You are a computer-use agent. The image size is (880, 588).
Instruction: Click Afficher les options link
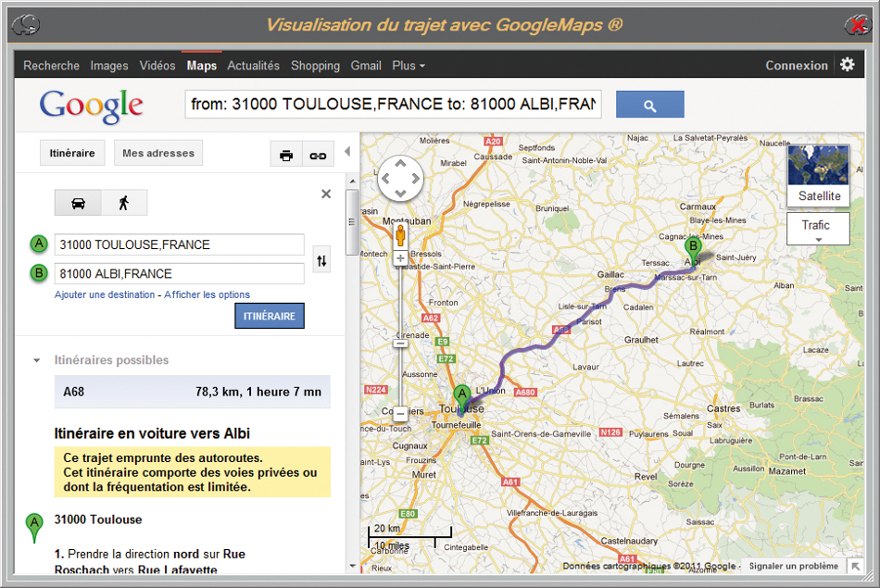pos(207,294)
